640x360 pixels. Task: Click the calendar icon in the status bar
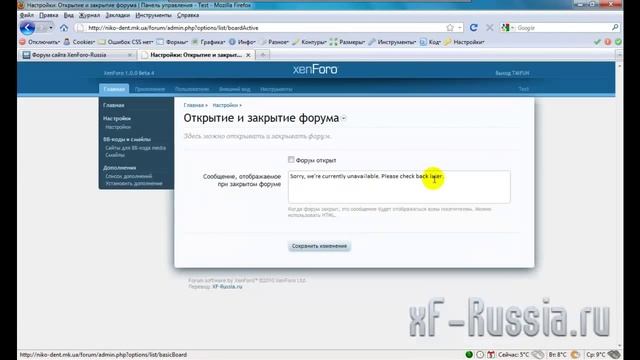pyautogui.click(x=491, y=355)
